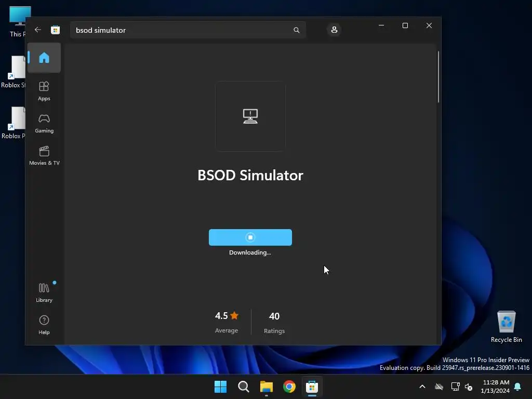Open the Apps section
The width and height of the screenshot is (532, 399).
44,91
